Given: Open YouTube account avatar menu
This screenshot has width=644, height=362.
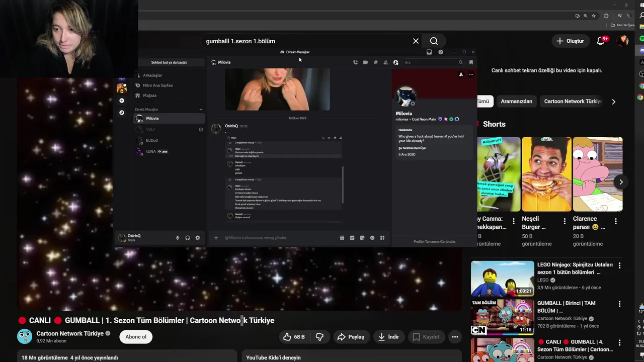Looking at the screenshot, I should (x=623, y=41).
